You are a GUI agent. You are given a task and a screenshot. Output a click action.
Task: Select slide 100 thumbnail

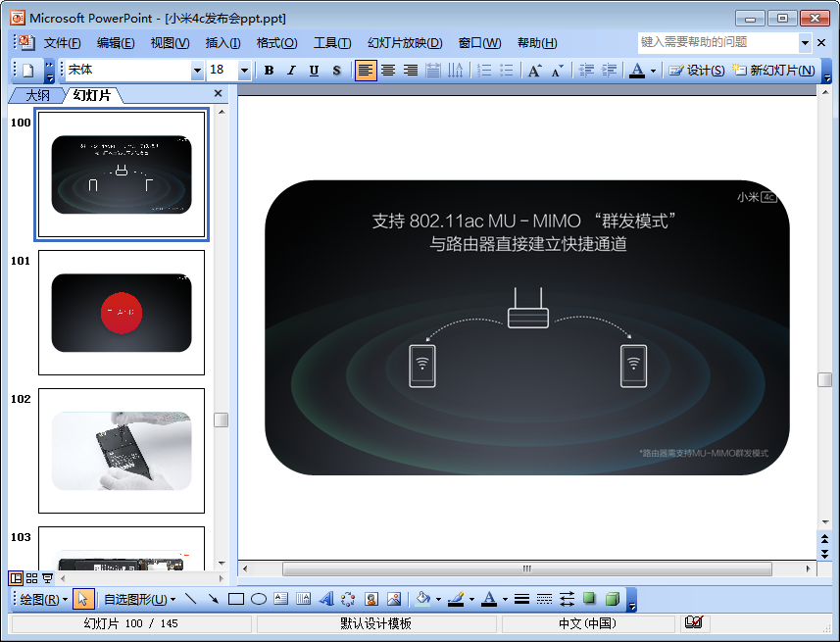122,174
